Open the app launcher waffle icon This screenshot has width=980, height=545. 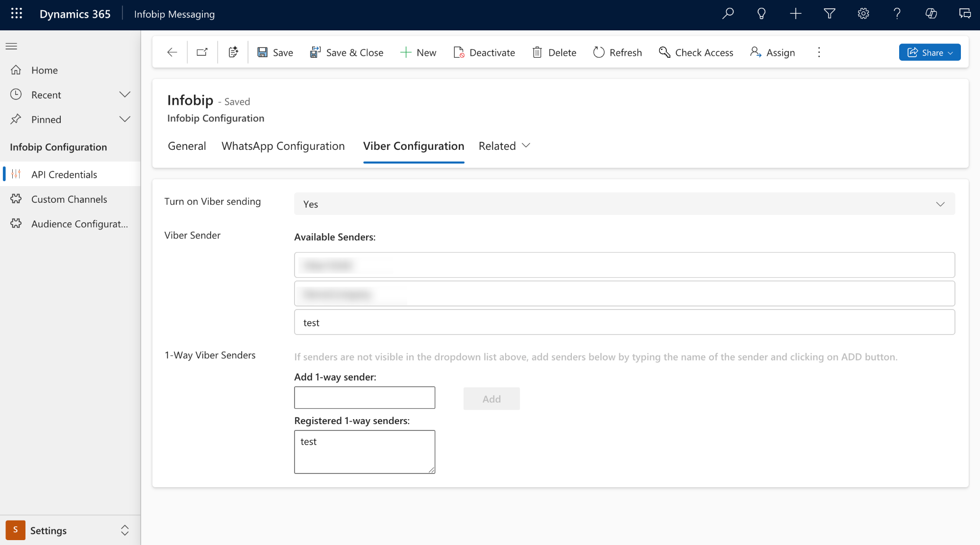tap(17, 14)
